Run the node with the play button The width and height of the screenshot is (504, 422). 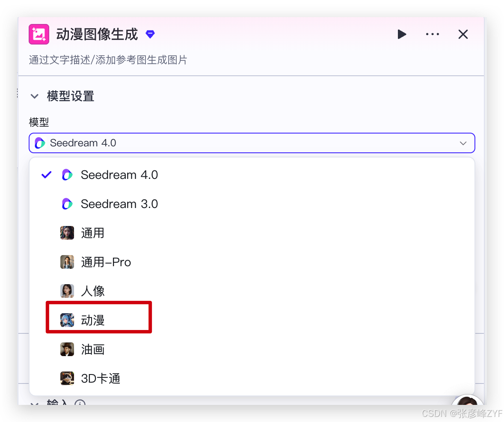(401, 34)
